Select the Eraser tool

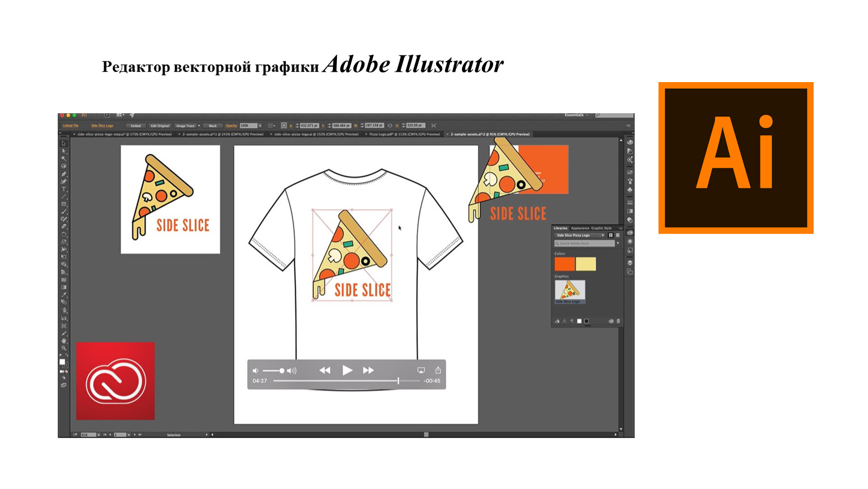click(x=63, y=226)
